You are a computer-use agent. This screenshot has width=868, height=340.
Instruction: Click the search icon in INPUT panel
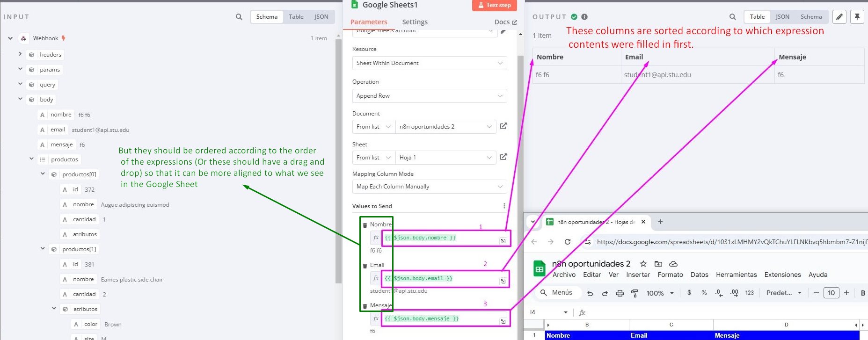click(x=239, y=17)
